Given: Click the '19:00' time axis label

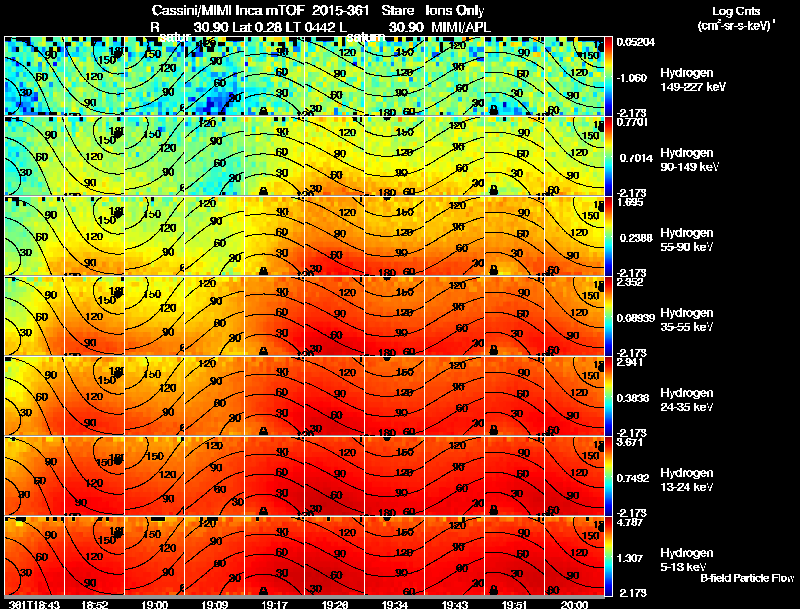Looking at the screenshot, I should pyautogui.click(x=155, y=604).
